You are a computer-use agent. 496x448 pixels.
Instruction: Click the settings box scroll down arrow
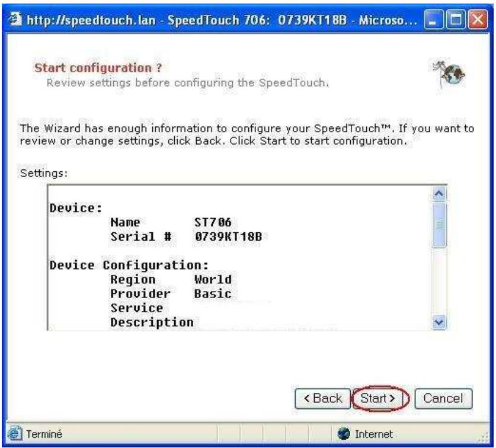[439, 322]
